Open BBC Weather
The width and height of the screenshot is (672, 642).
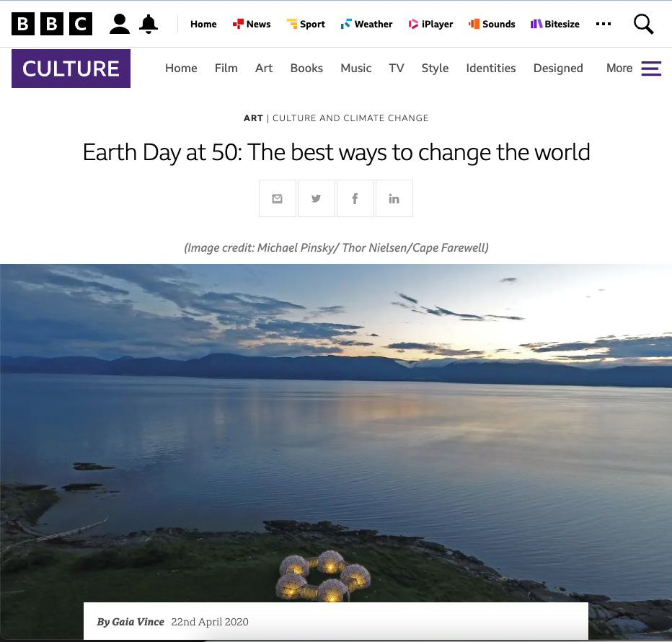point(367,24)
